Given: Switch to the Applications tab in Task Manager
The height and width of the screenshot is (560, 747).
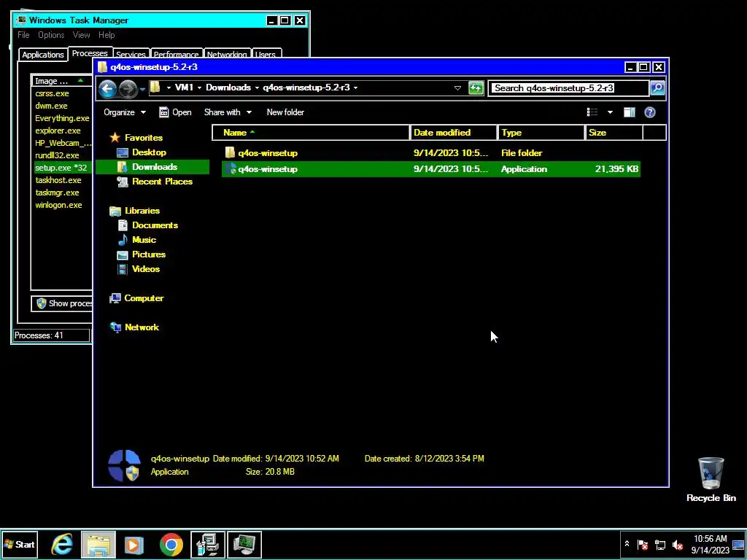Looking at the screenshot, I should coord(43,54).
